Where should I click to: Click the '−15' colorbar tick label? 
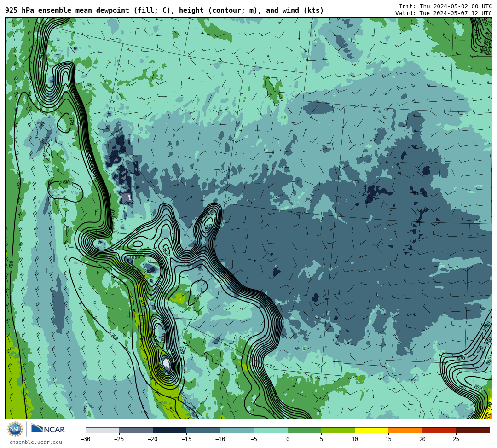[x=186, y=439]
